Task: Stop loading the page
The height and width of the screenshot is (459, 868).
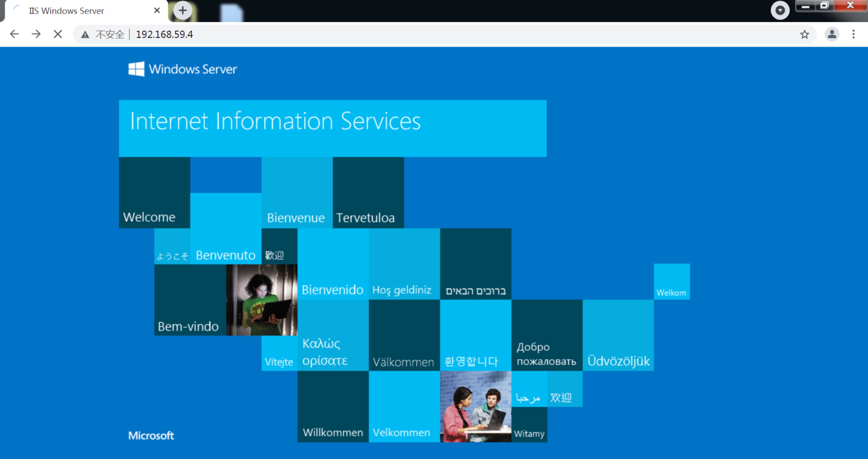Action: coord(58,34)
